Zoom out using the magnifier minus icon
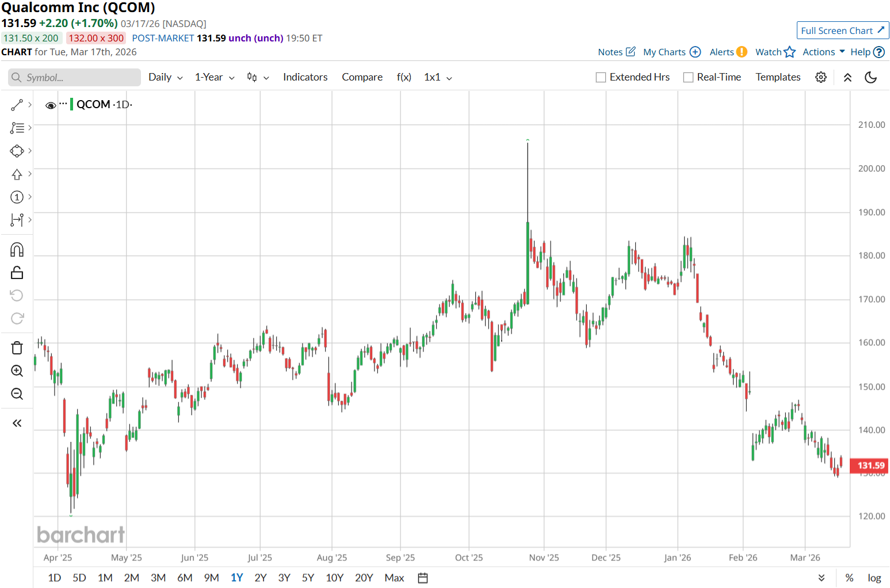This screenshot has width=890, height=588. point(17,394)
